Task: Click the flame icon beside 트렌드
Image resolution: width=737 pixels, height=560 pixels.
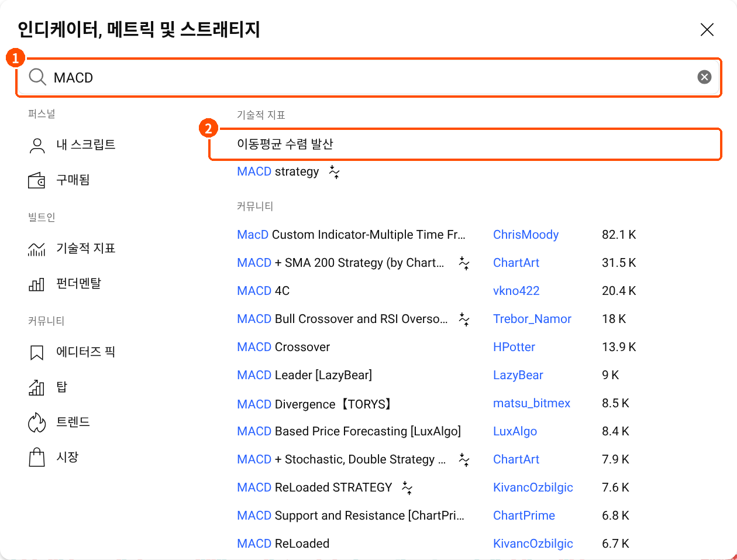Action: click(x=37, y=422)
